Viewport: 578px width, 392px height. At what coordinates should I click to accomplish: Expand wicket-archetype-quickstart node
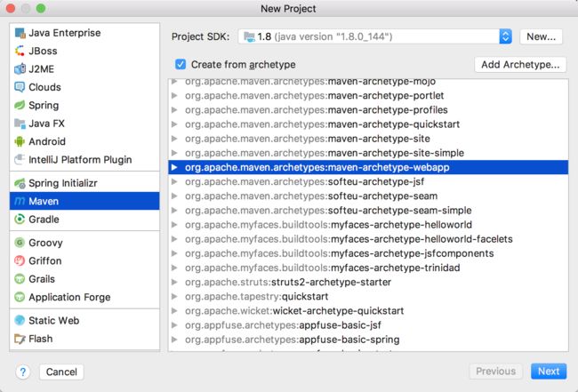(174, 311)
